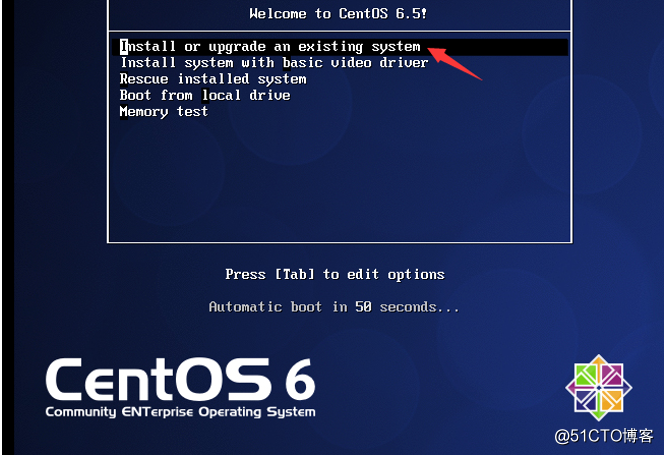Image resolution: width=664 pixels, height=455 pixels.
Task: Click 'Press [Tab] to edit options' hint
Action: (x=335, y=275)
